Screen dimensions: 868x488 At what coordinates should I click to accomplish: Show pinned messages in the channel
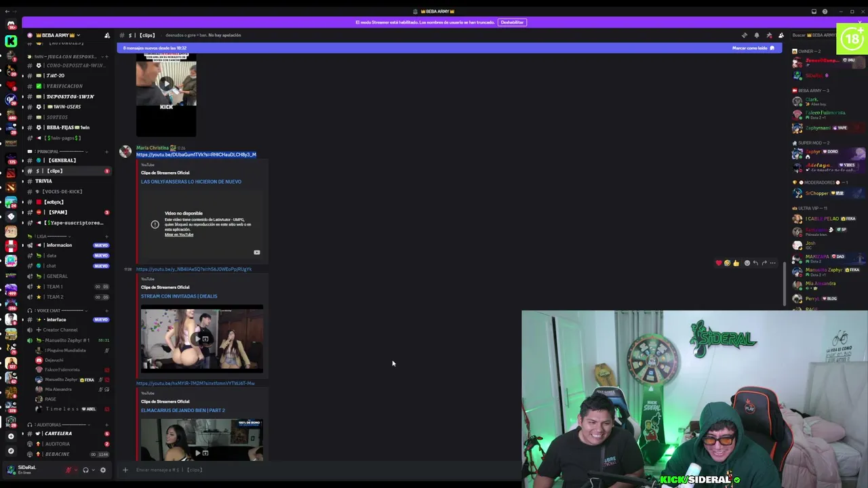(x=769, y=35)
